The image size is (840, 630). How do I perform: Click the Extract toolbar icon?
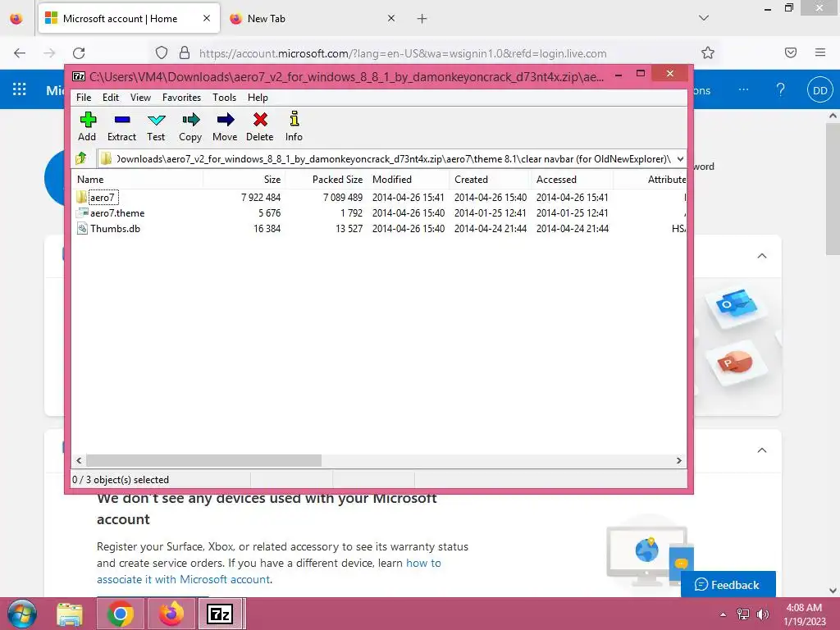pyautogui.click(x=121, y=126)
